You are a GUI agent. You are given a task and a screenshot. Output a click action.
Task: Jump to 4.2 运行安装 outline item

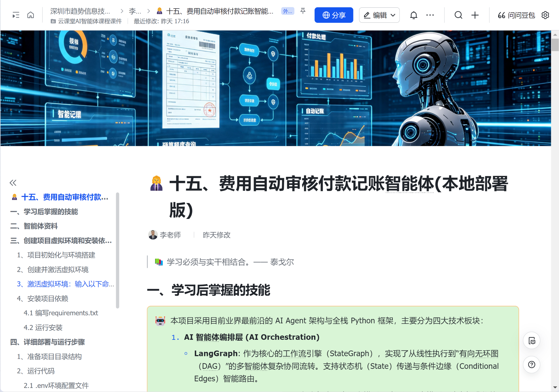[43, 328]
